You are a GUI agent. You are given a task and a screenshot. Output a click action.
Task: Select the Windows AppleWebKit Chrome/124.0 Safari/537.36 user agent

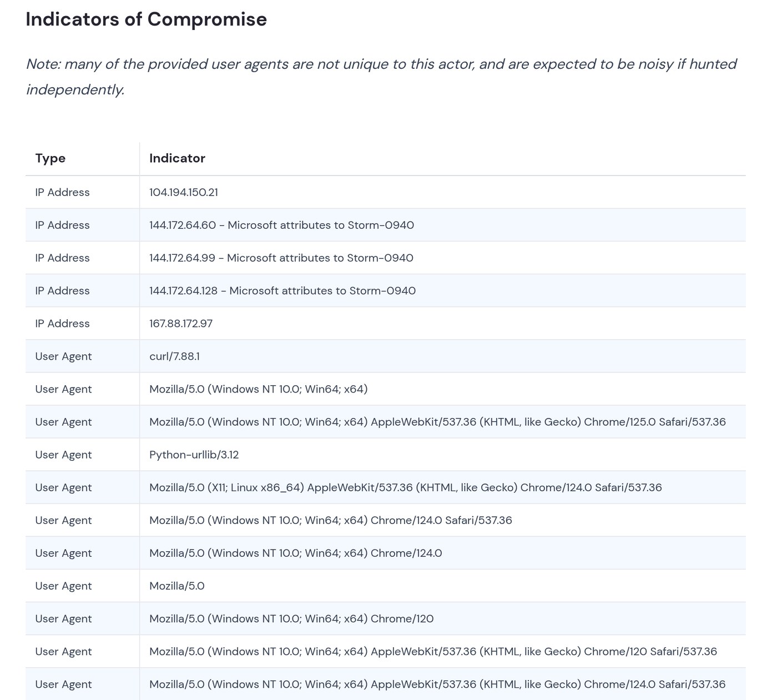pyautogui.click(x=437, y=684)
